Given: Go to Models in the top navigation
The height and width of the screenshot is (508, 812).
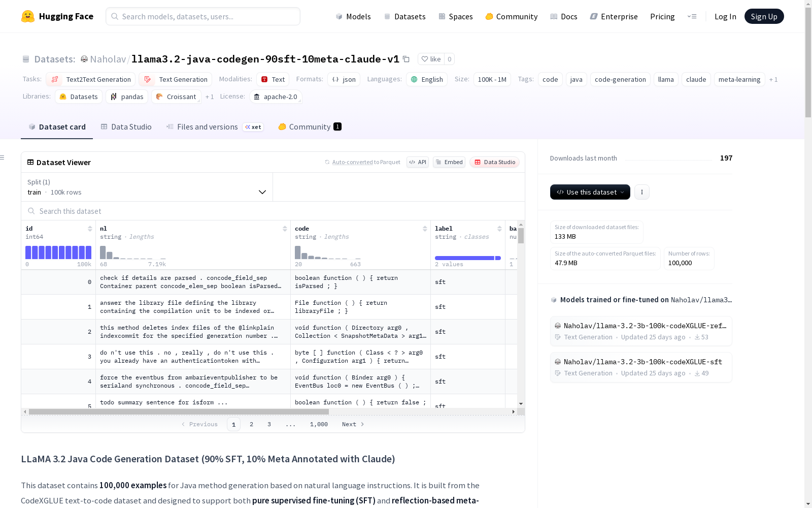Looking at the screenshot, I should coord(353,16).
